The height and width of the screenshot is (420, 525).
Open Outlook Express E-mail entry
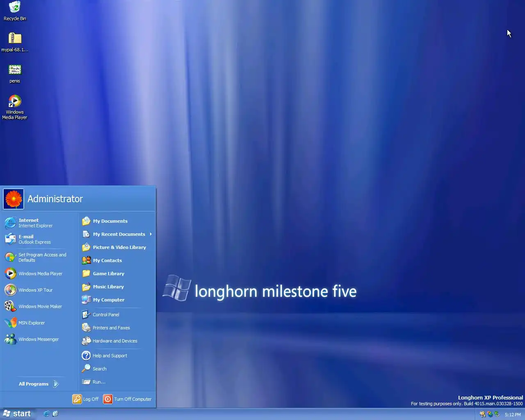(x=39, y=239)
